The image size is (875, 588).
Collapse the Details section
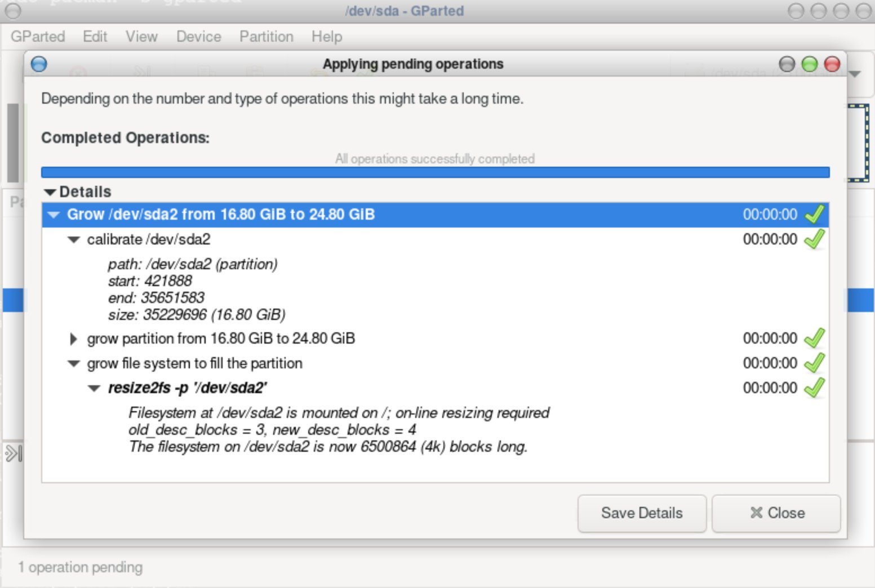tap(50, 192)
